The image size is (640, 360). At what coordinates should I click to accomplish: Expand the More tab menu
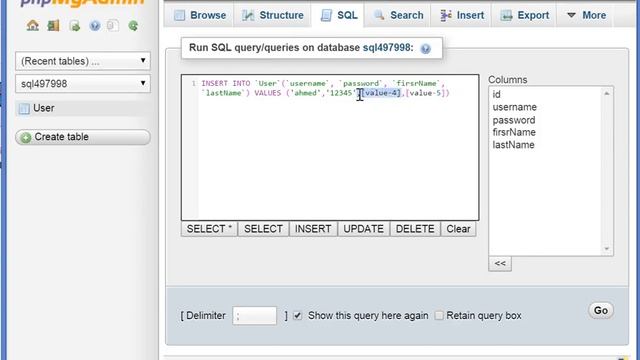pos(586,15)
